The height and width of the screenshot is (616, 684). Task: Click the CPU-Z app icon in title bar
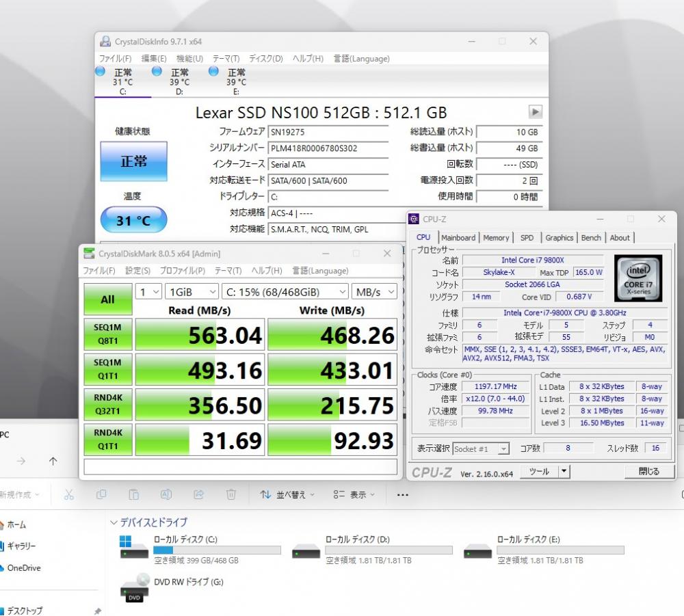tap(414, 219)
